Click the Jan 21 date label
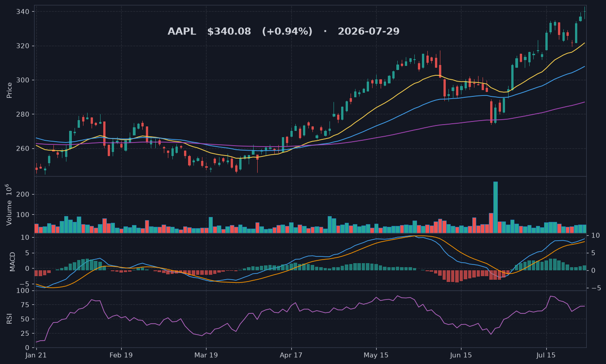 tap(36, 355)
